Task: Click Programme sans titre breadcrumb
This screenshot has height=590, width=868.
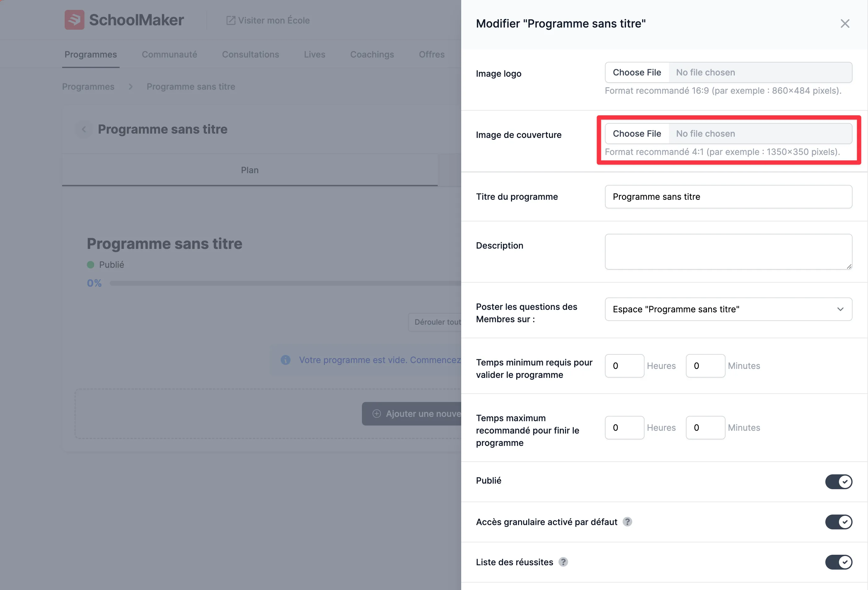Action: pyautogui.click(x=191, y=87)
